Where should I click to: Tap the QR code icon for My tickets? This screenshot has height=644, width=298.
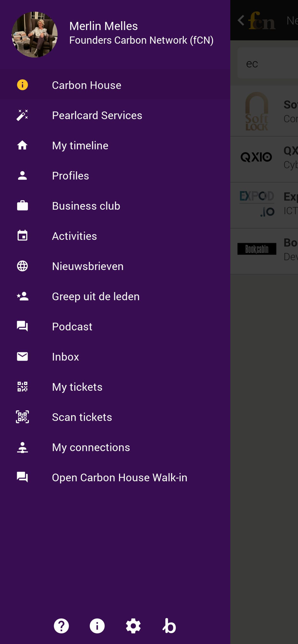click(22, 387)
